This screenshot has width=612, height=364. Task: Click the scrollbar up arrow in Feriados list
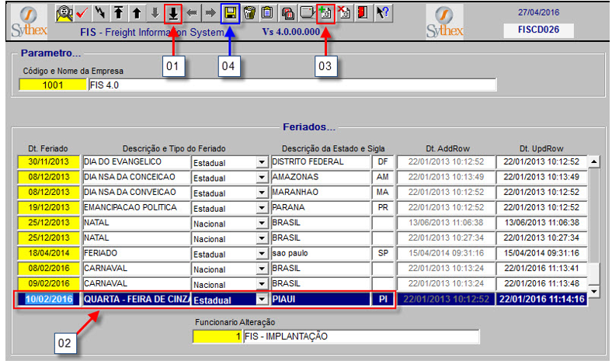(594, 162)
